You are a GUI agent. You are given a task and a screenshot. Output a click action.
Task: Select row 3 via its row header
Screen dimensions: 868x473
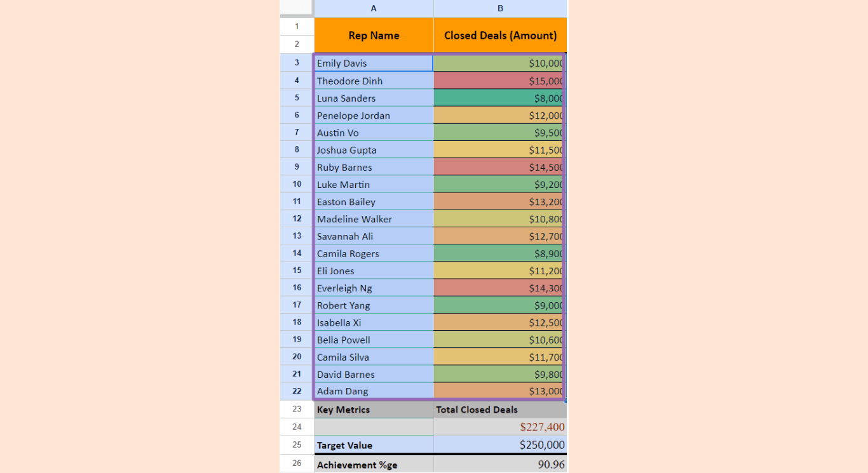(x=297, y=63)
